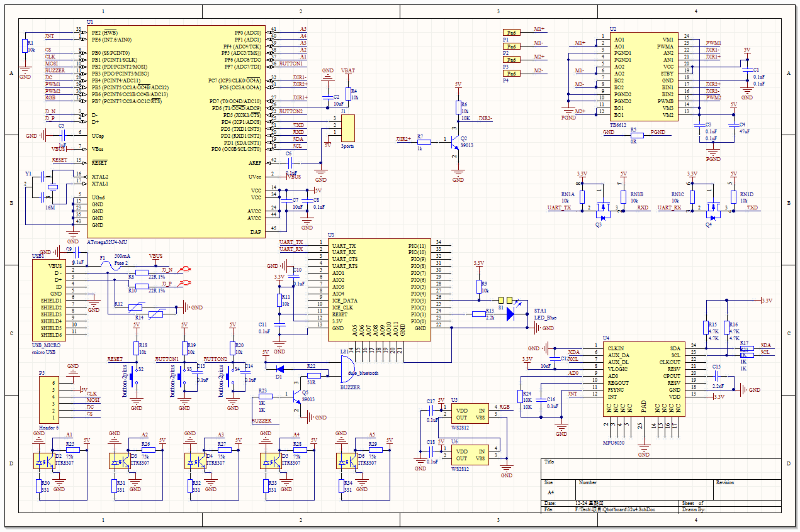Click the 16M crystal Y1
The image size is (800, 532).
click(52, 187)
